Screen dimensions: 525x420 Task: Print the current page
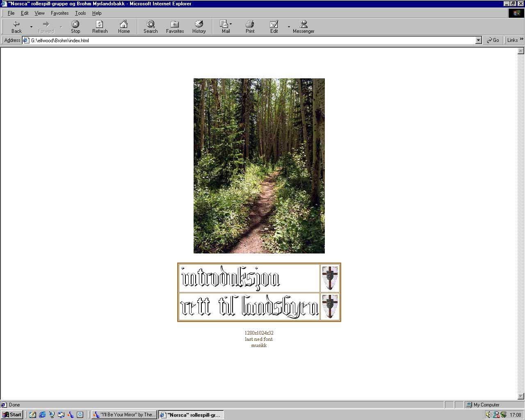250,27
